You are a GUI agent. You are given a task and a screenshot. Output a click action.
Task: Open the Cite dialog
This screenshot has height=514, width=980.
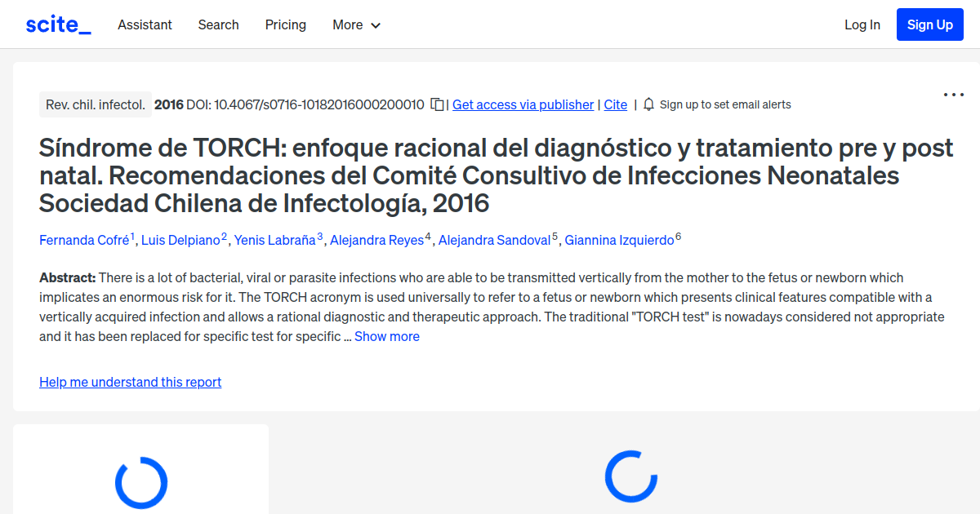click(x=615, y=104)
